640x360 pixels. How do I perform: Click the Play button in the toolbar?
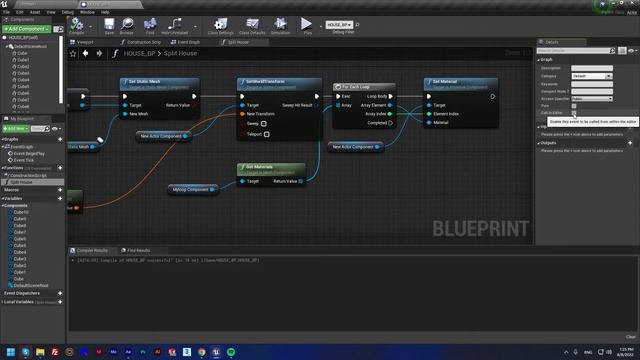pos(307,26)
